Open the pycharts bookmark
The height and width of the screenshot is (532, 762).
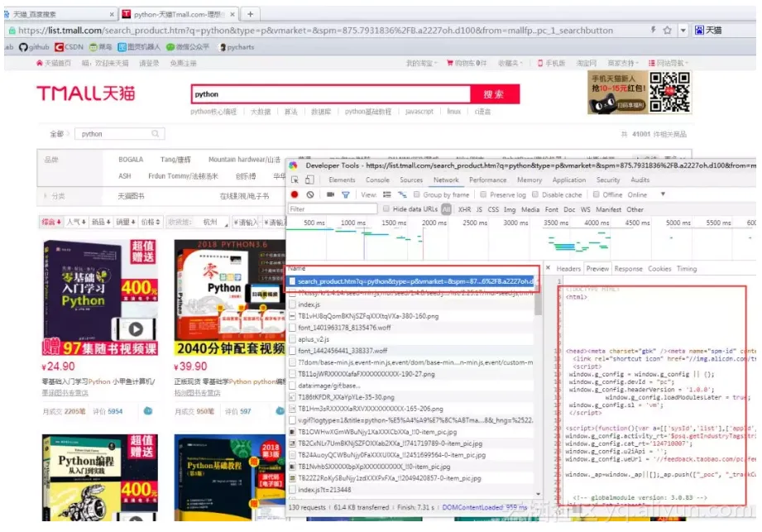(x=237, y=47)
